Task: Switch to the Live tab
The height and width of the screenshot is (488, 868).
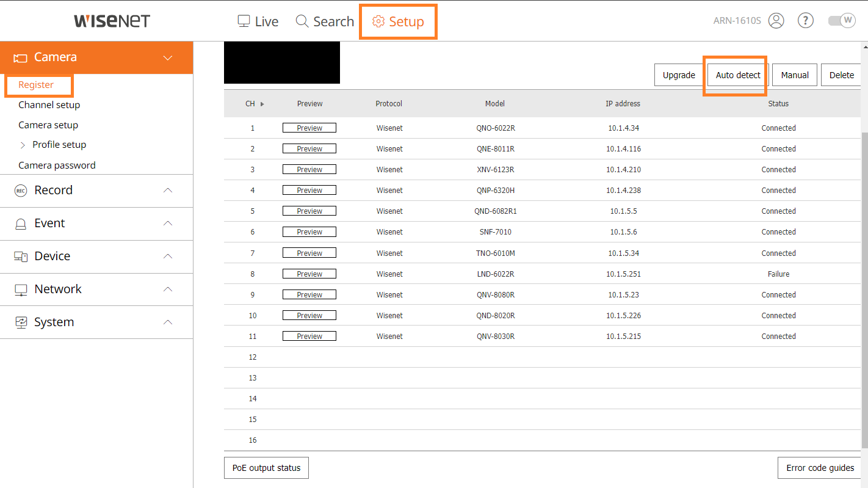Action: point(258,21)
